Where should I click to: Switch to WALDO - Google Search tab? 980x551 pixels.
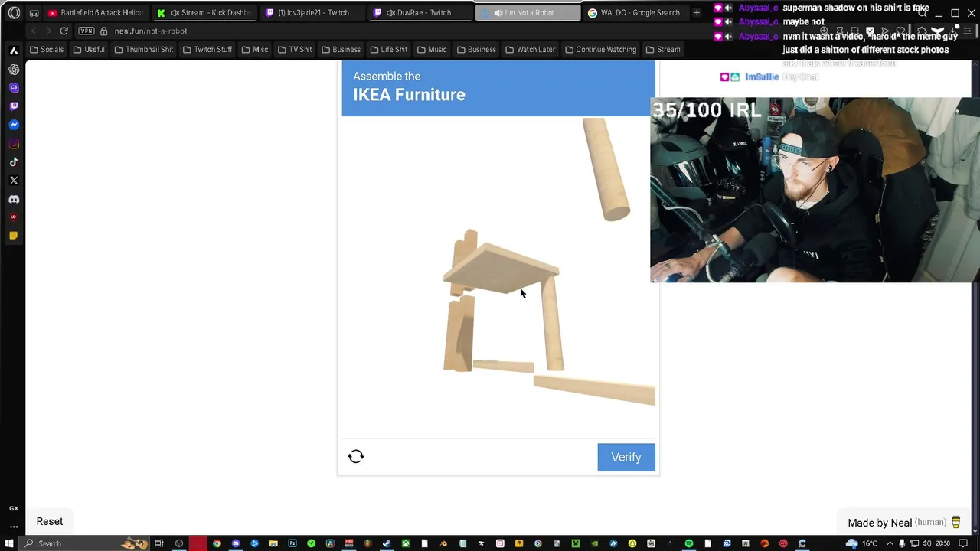click(635, 12)
